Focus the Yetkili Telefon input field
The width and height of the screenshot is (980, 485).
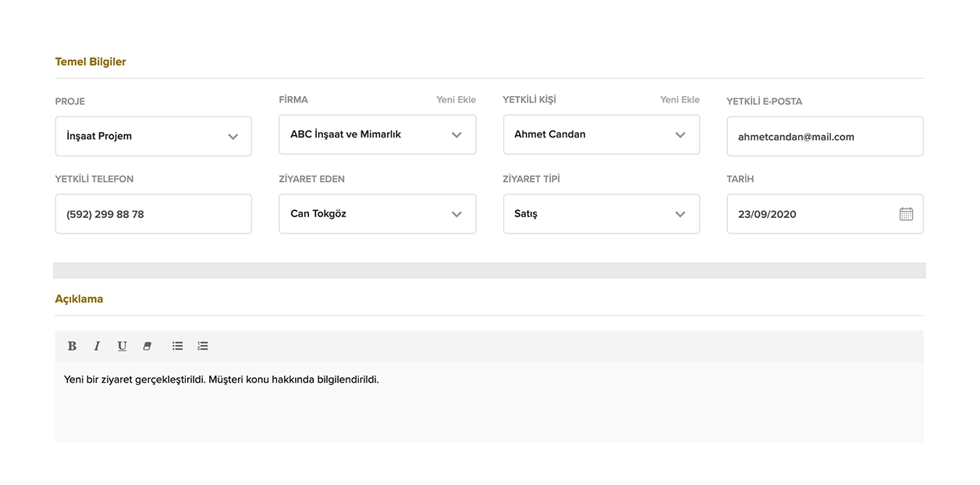154,214
